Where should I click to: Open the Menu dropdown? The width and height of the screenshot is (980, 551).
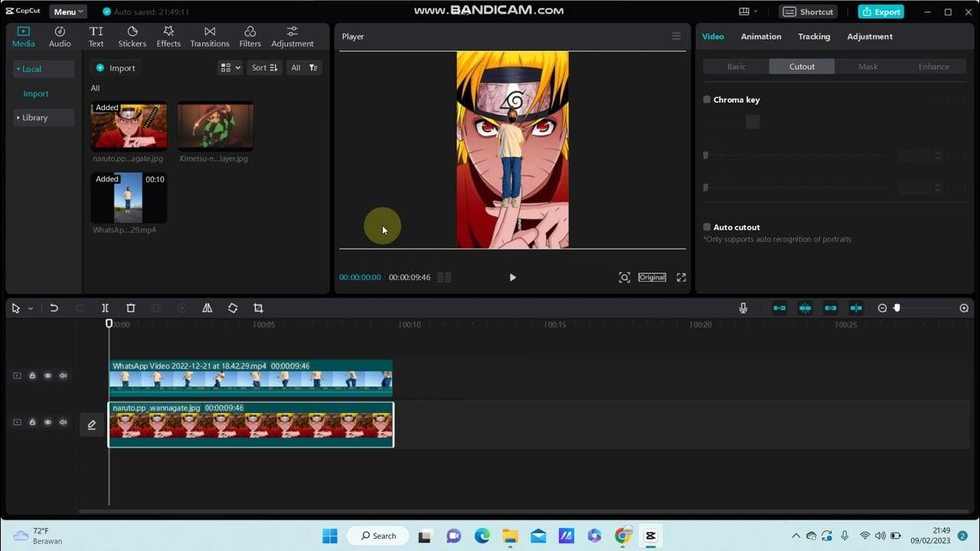pyautogui.click(x=68, y=11)
